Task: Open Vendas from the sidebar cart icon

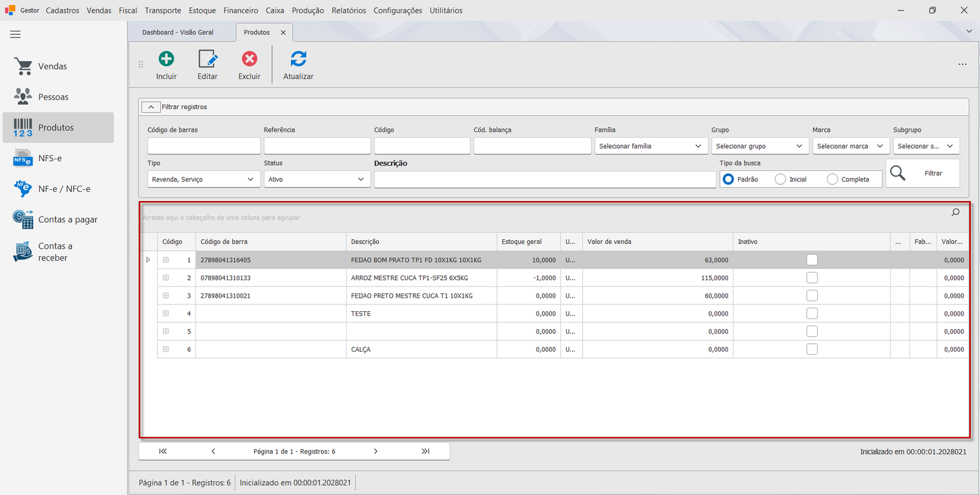Action: 23,66
